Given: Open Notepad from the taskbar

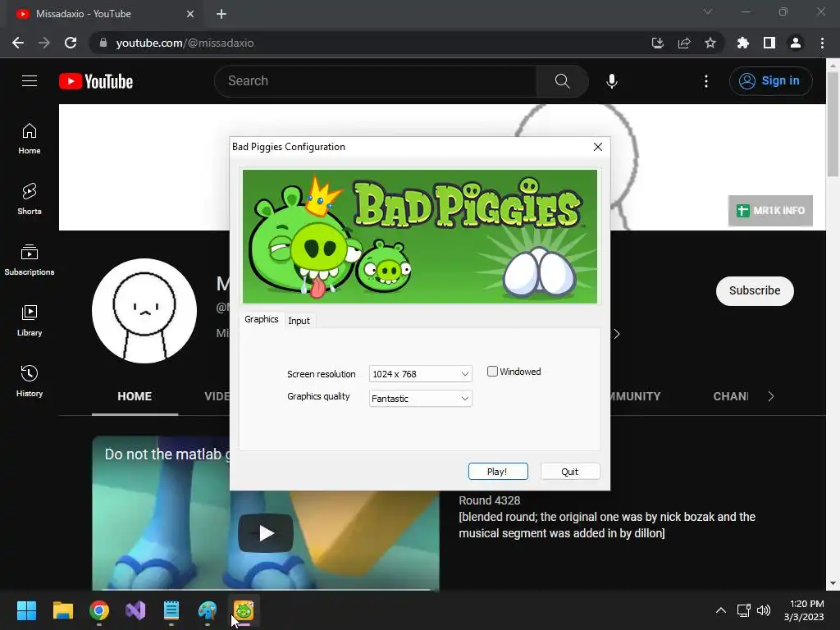Looking at the screenshot, I should pos(171,610).
